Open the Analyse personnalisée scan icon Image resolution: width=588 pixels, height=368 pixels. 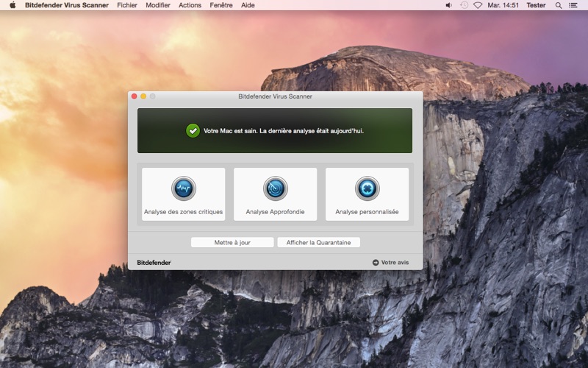(x=367, y=188)
